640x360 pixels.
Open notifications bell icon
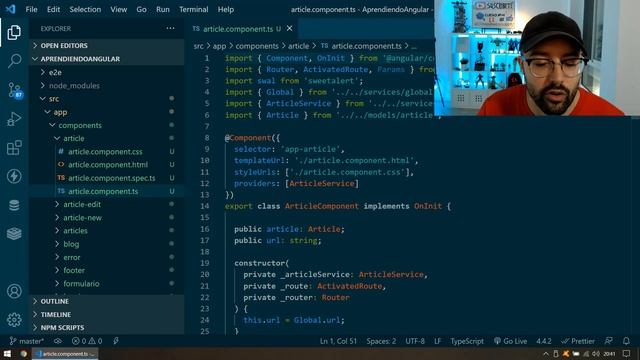point(626,341)
